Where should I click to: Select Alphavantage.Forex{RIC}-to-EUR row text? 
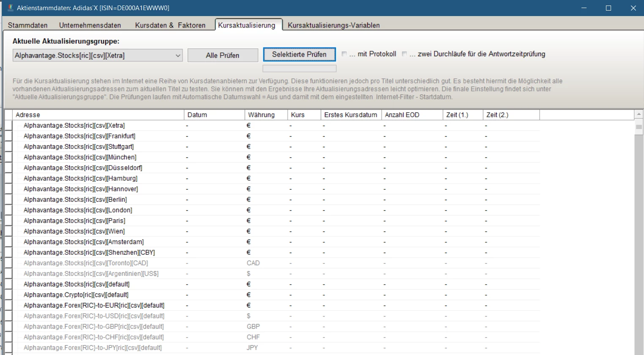[x=94, y=305]
